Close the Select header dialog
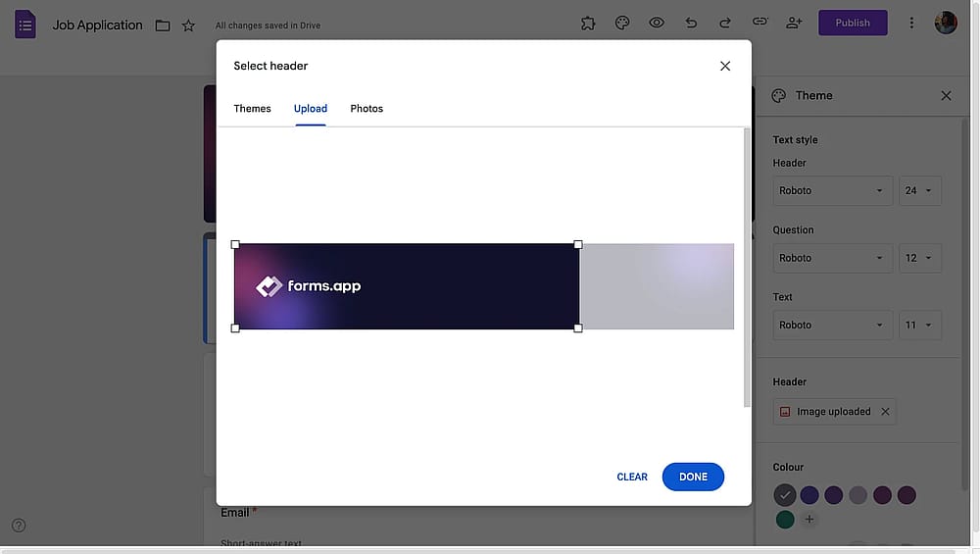This screenshot has height=554, width=980. coord(725,66)
